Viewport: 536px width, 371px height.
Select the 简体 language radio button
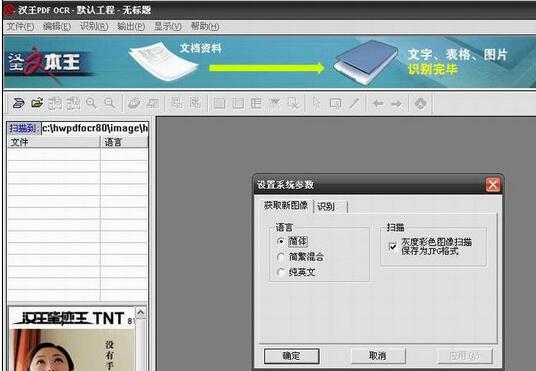tap(281, 241)
